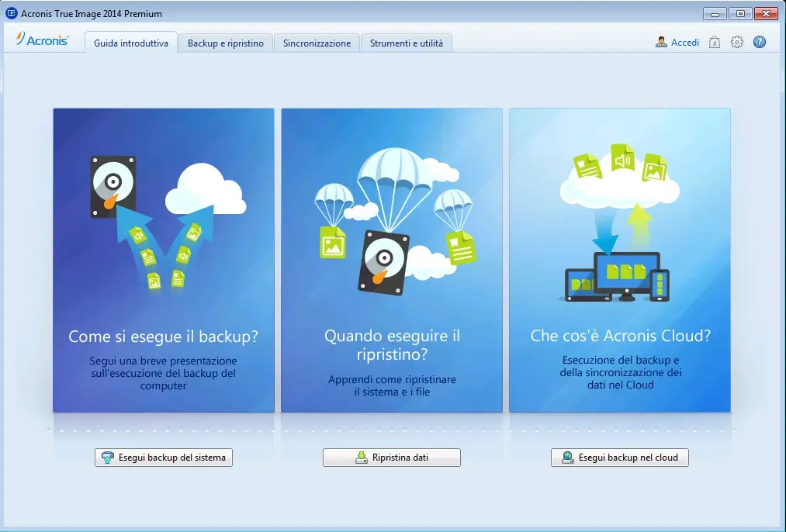Viewport: 786px width, 532px height.
Task: Click the Accedi sign-in link
Action: coord(684,43)
